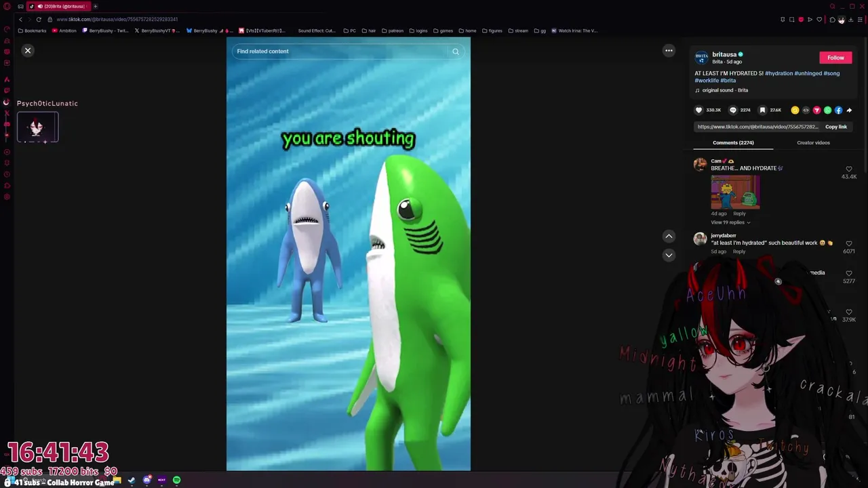Screen dimensions: 868x488
Task: Click the #hydration hashtag
Action: point(778,73)
